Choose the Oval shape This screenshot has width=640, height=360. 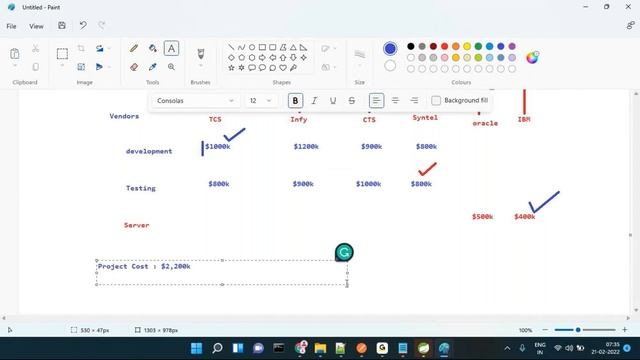[x=252, y=47]
